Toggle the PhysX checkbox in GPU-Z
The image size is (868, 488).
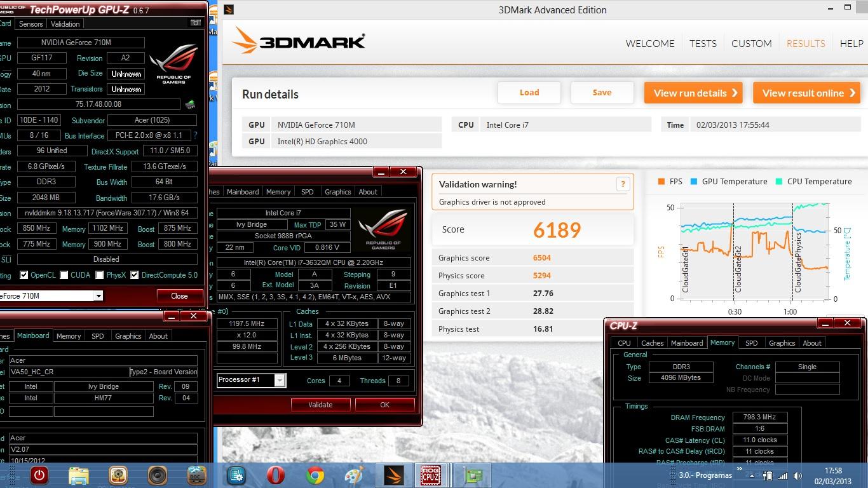(99, 275)
